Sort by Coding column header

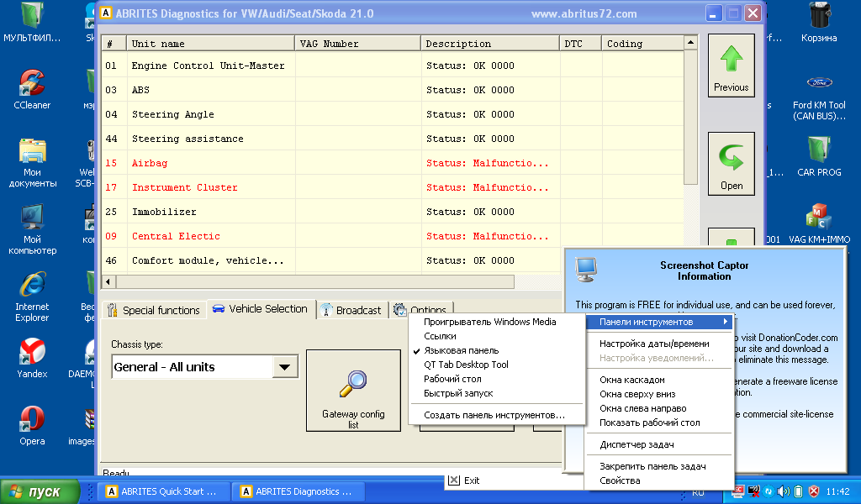click(643, 44)
